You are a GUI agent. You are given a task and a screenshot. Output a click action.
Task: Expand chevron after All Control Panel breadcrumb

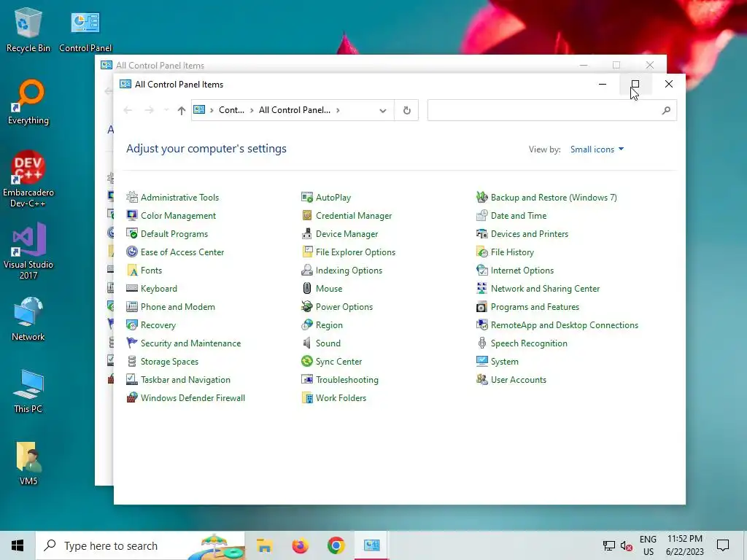point(338,111)
